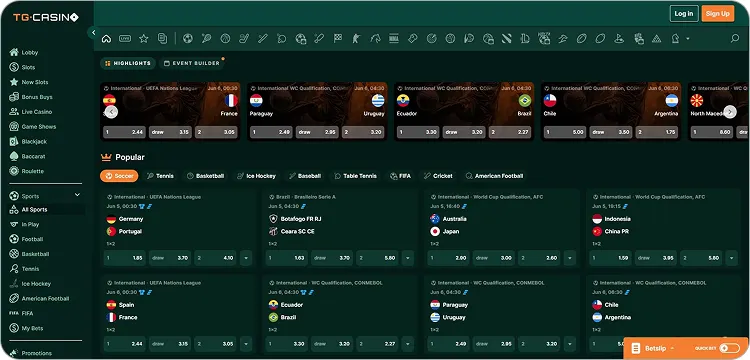Click the 'Botafogo FR RJ' team name

tap(301, 219)
